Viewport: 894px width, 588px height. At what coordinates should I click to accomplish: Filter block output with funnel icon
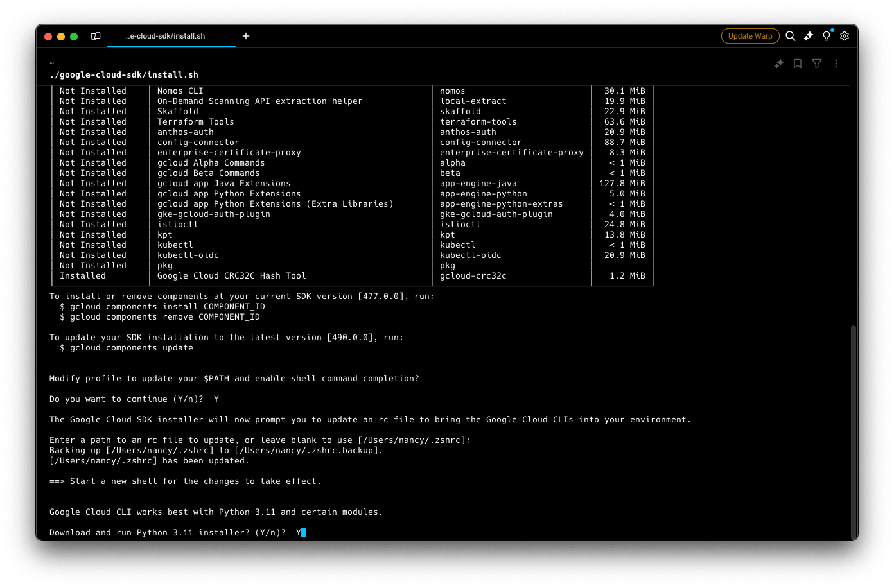817,64
